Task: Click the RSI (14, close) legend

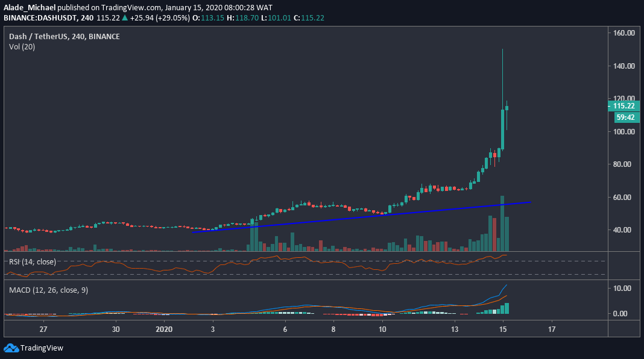Action: click(33, 261)
